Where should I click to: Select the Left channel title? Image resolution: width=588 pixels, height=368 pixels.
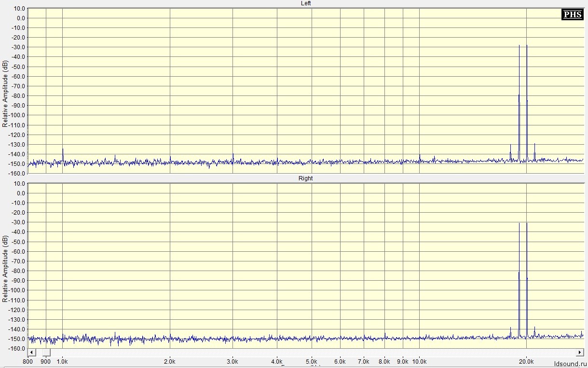click(x=306, y=3)
